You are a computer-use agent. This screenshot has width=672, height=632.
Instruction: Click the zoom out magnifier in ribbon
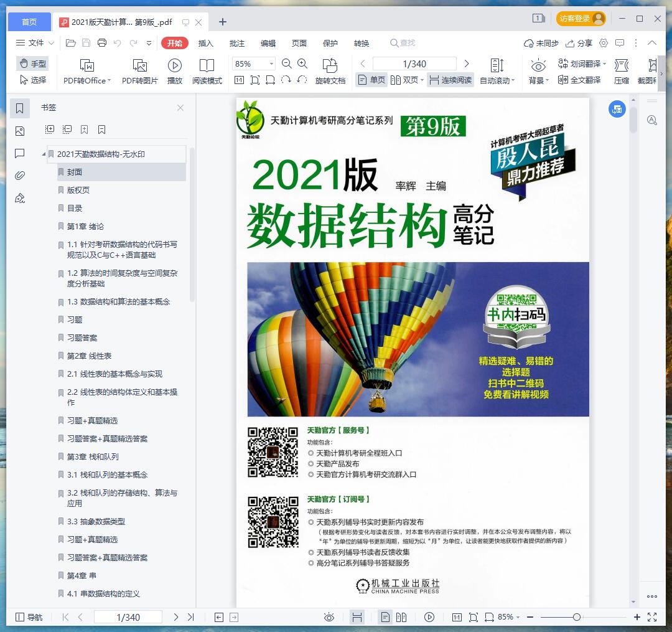[x=287, y=64]
